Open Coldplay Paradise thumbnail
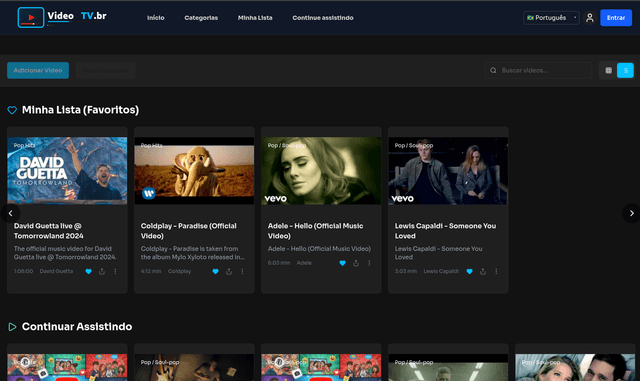Viewport: 640px width, 381px height. coord(194,171)
